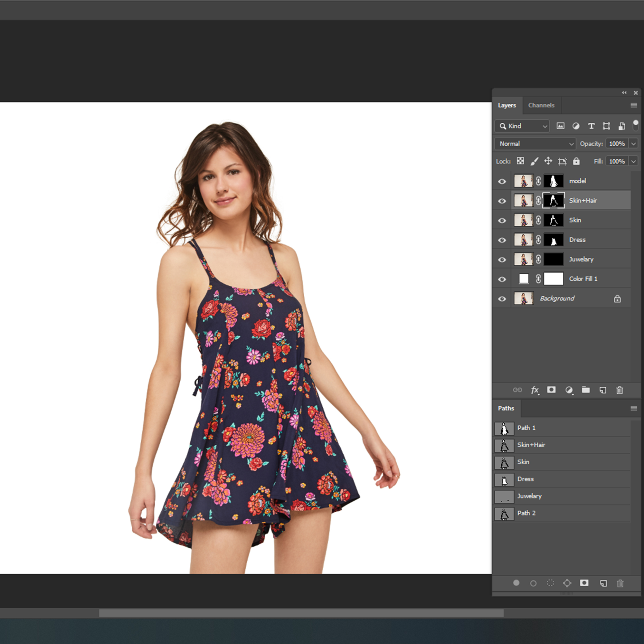Viewport: 644px width, 644px height.
Task: Hide the Background layer eye
Action: (x=502, y=299)
